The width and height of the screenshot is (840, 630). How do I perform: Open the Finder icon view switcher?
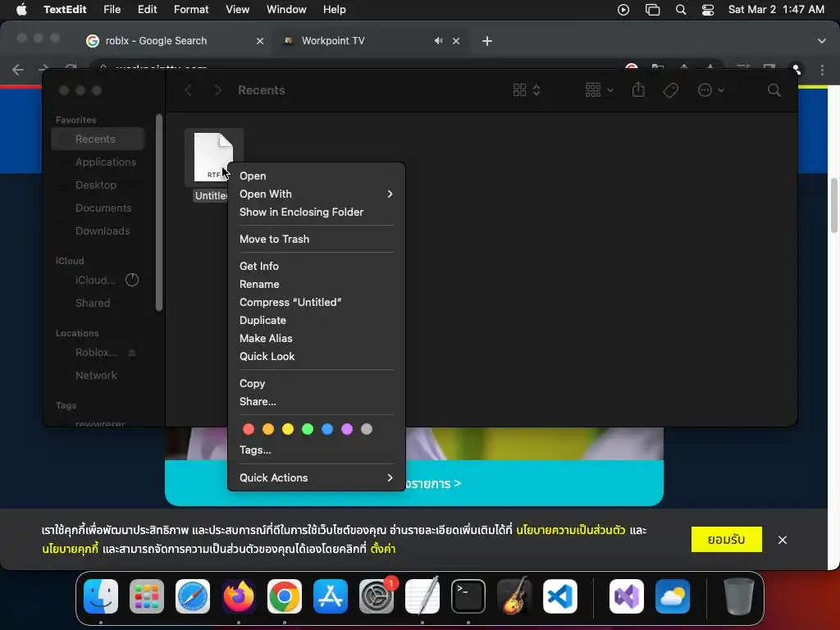pos(527,90)
